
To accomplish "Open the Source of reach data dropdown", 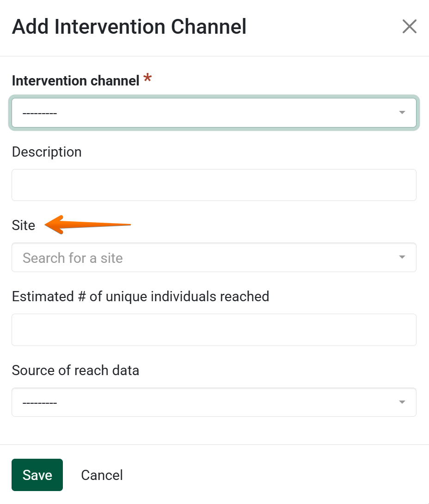I will [x=214, y=402].
